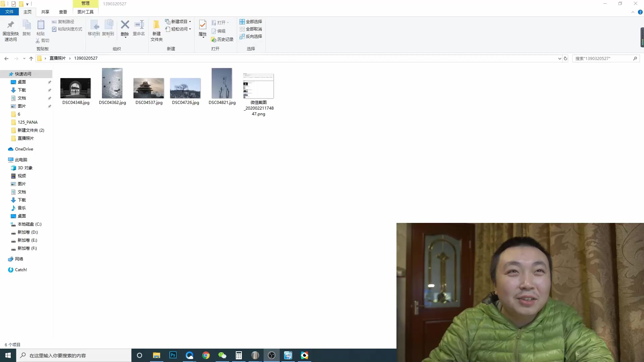This screenshot has width=644, height=362.
Task: Click the search magnifier icon
Action: (x=635, y=58)
